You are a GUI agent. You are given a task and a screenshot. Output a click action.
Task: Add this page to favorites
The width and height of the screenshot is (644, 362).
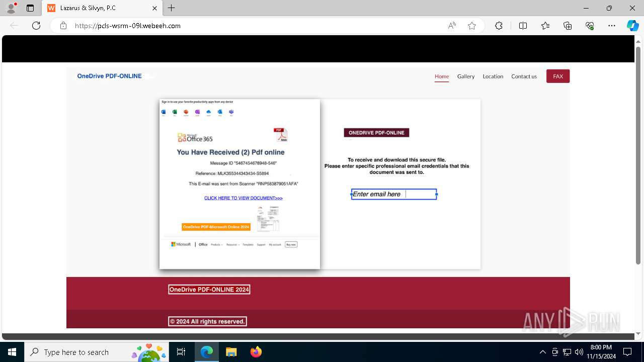tap(472, 26)
